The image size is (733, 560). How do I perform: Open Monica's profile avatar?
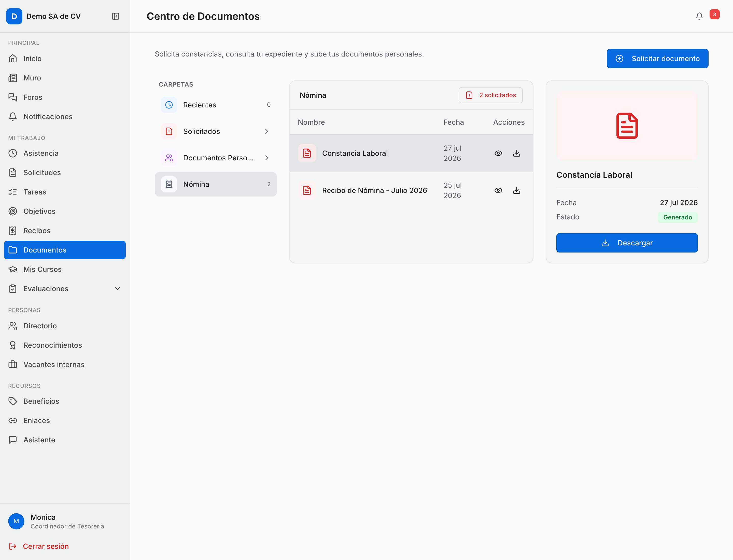[16, 521]
